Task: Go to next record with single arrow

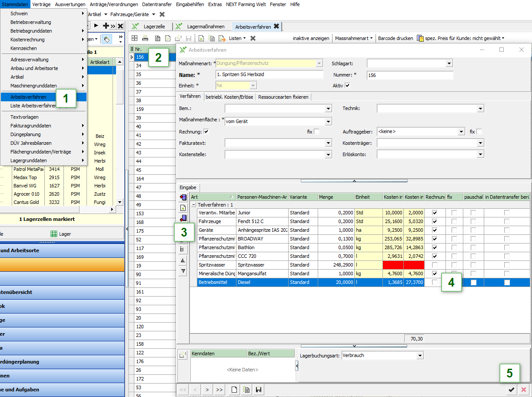Action: pyautogui.click(x=207, y=390)
